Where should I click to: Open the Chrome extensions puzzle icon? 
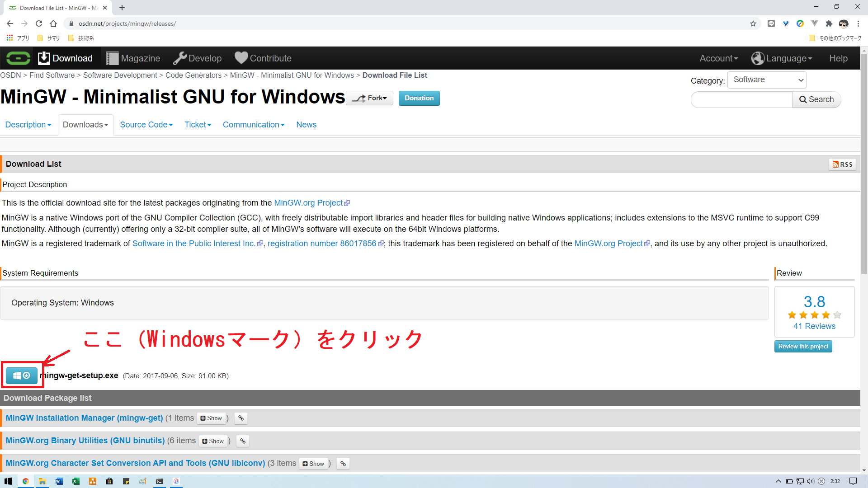829,23
